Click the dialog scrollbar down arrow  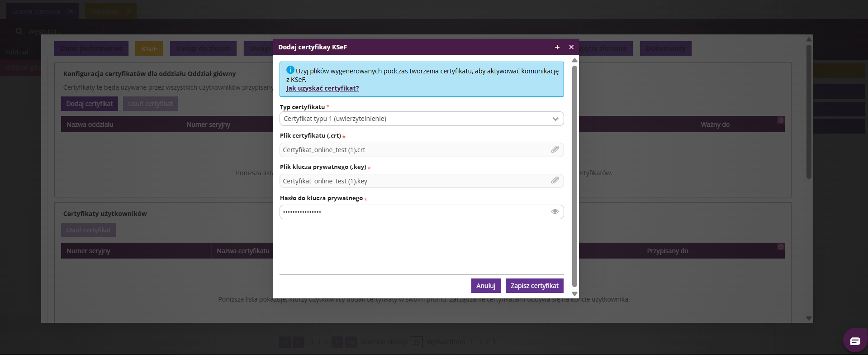click(574, 294)
